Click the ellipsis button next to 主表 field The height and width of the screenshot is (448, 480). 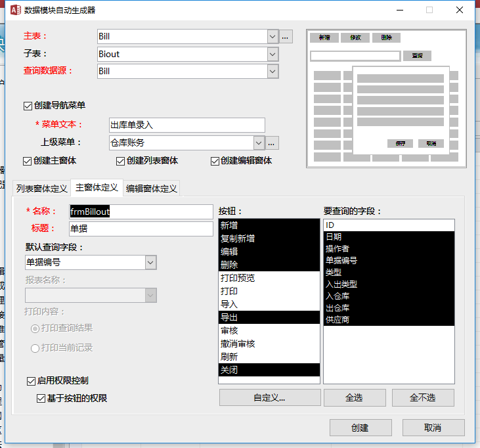click(x=285, y=37)
